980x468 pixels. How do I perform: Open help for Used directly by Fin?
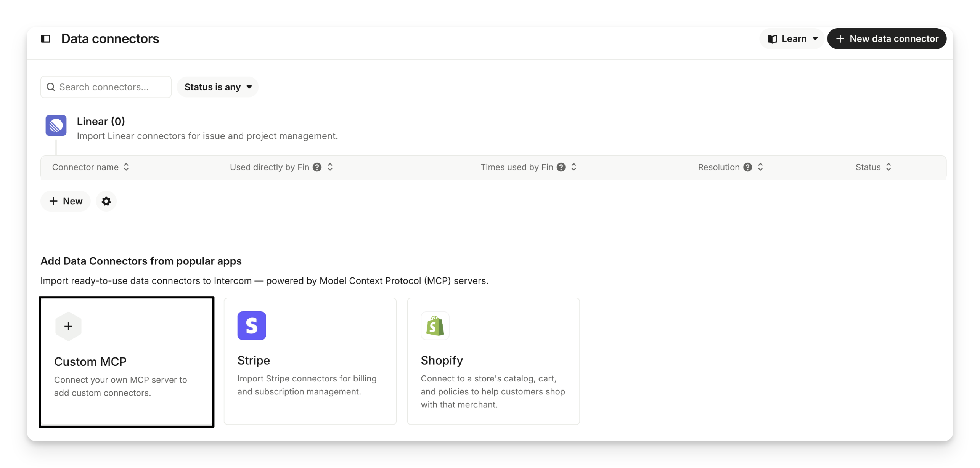pyautogui.click(x=317, y=167)
